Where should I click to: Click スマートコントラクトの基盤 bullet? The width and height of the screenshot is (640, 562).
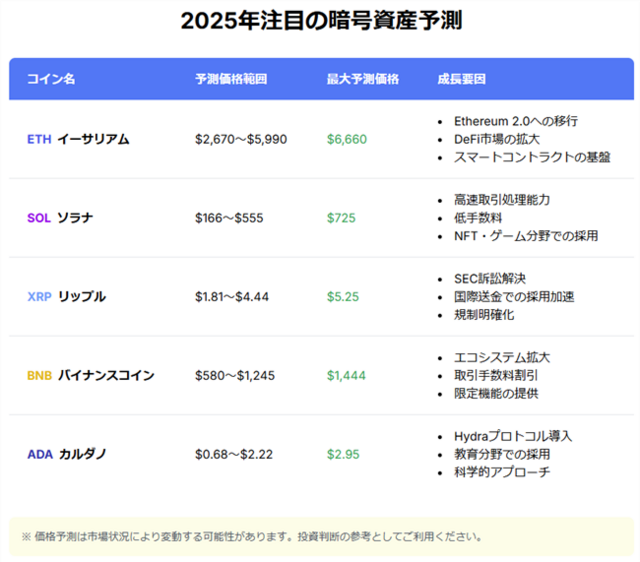pyautogui.click(x=532, y=157)
